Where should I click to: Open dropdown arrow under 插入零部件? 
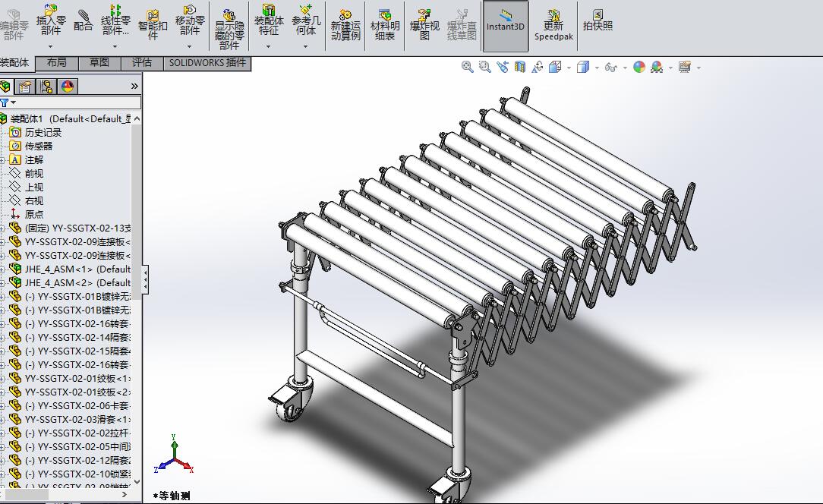tap(51, 47)
